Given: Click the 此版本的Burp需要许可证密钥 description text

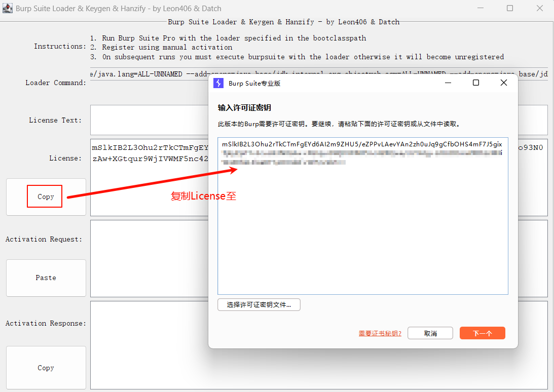Looking at the screenshot, I should click(339, 124).
